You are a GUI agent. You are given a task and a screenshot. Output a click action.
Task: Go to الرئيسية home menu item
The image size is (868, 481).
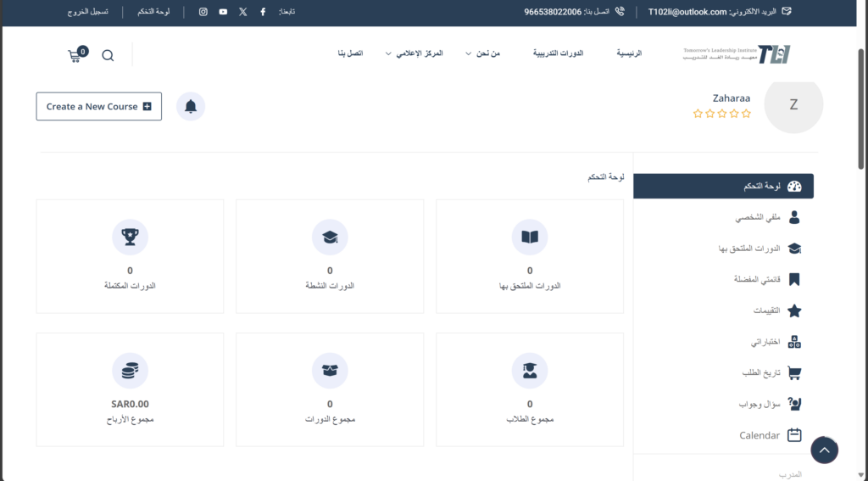pos(628,53)
